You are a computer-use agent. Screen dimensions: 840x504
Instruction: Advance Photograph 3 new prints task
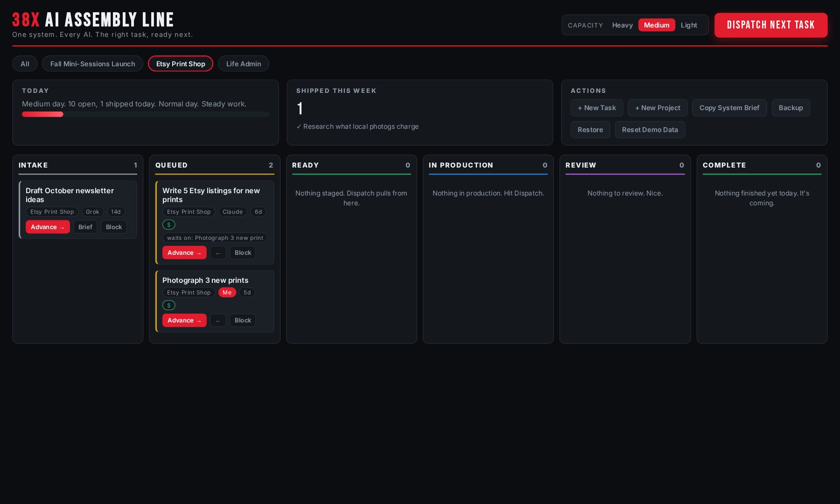[x=184, y=321]
